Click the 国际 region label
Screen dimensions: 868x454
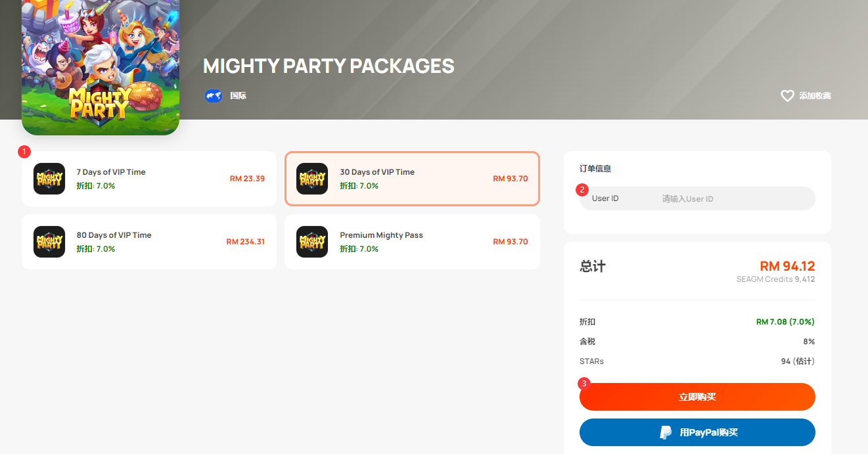[x=238, y=96]
